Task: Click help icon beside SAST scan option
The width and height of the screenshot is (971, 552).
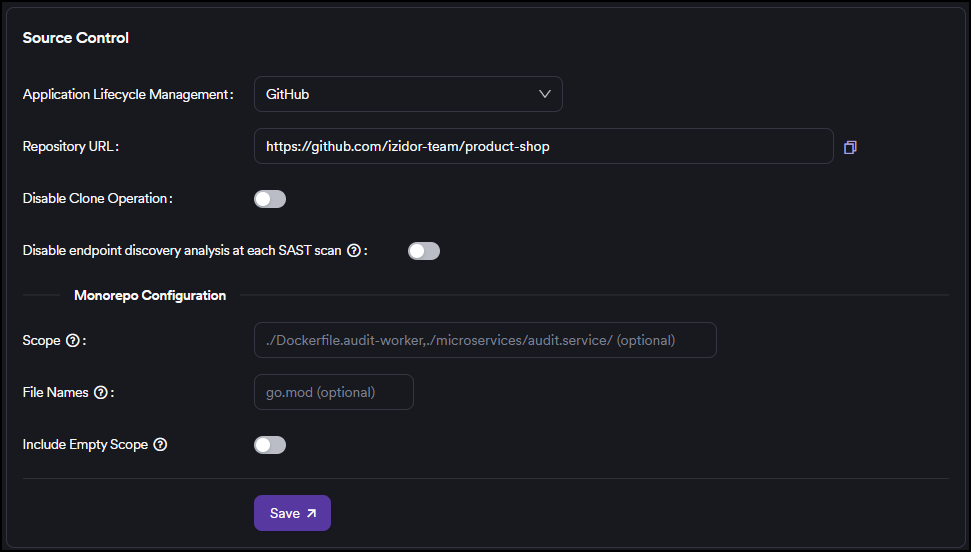Action: pyautogui.click(x=353, y=251)
